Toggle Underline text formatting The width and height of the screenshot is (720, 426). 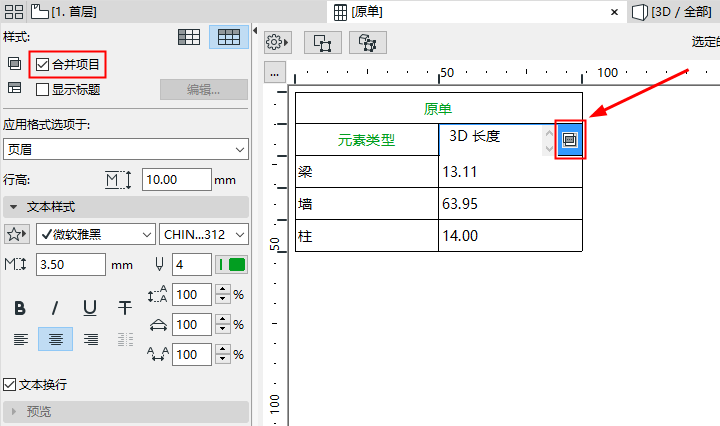pos(90,308)
